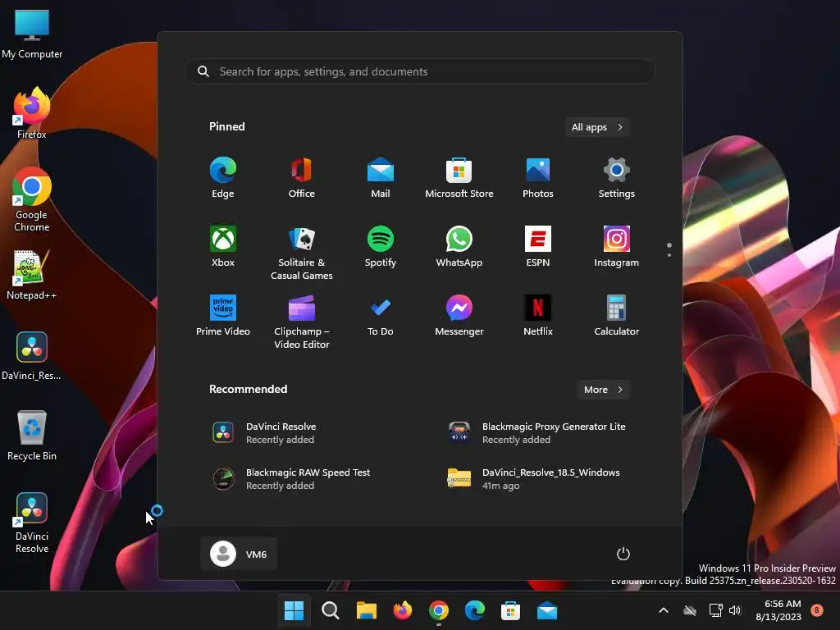The height and width of the screenshot is (630, 840).
Task: Select the DaVinci Resolve desktop shortcut
Action: coord(32,523)
